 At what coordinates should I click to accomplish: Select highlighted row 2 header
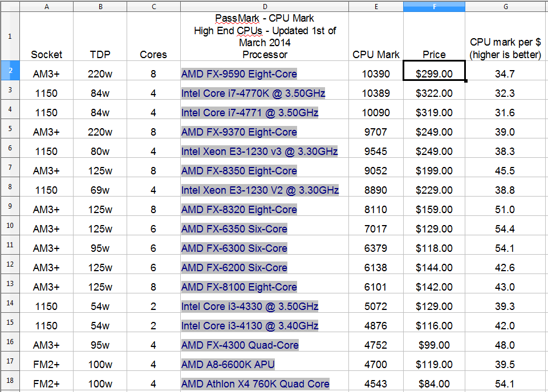10,71
